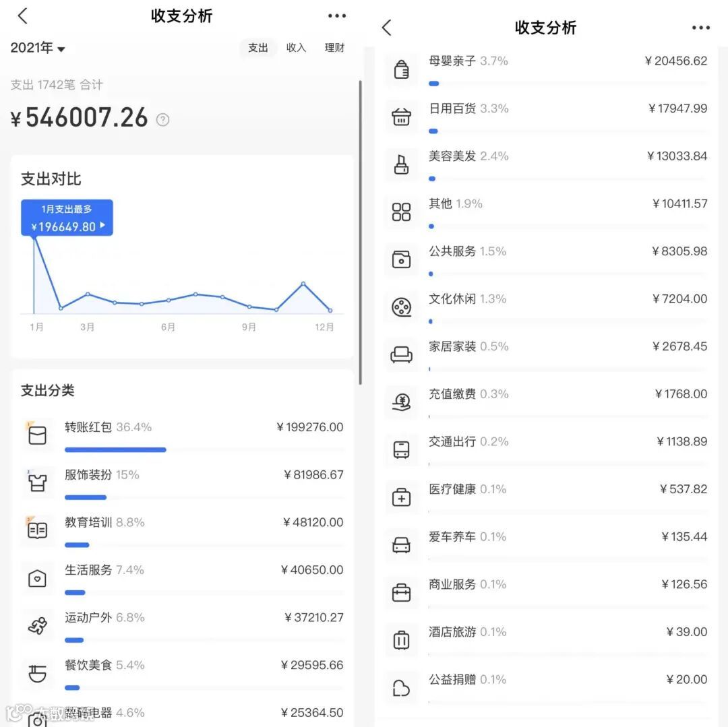Open 日用百货 basket icon
The height and width of the screenshot is (727, 728).
[401, 117]
